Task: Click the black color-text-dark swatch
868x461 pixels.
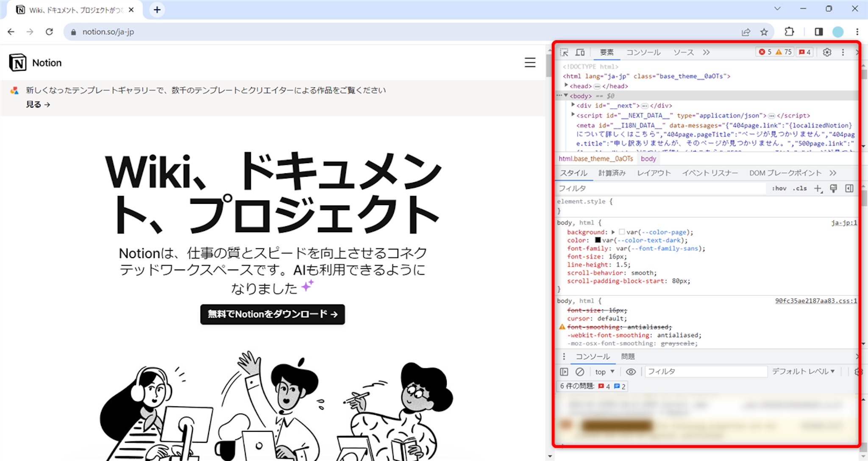Action: [598, 240]
